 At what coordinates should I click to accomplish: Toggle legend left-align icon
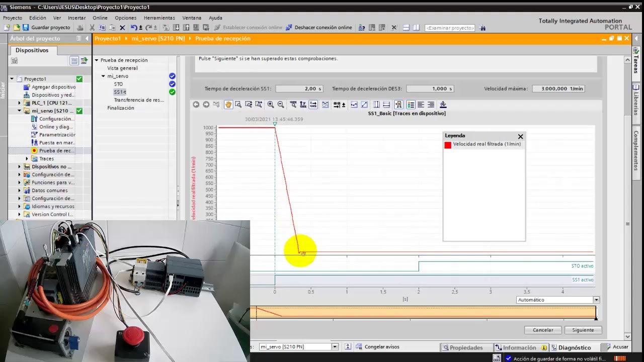point(421,105)
